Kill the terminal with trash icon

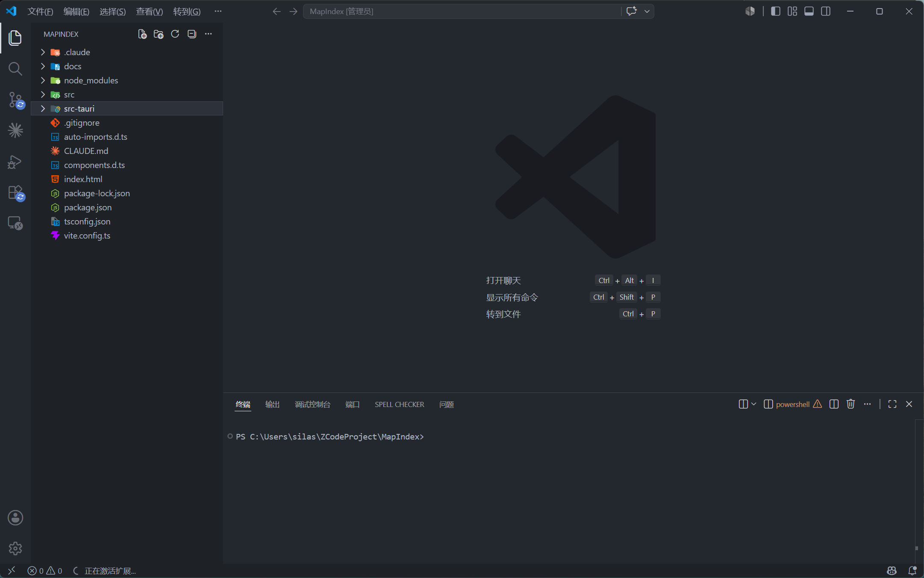(851, 404)
